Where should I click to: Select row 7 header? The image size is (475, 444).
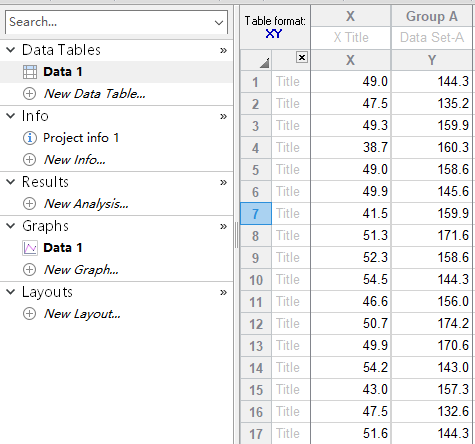click(256, 213)
